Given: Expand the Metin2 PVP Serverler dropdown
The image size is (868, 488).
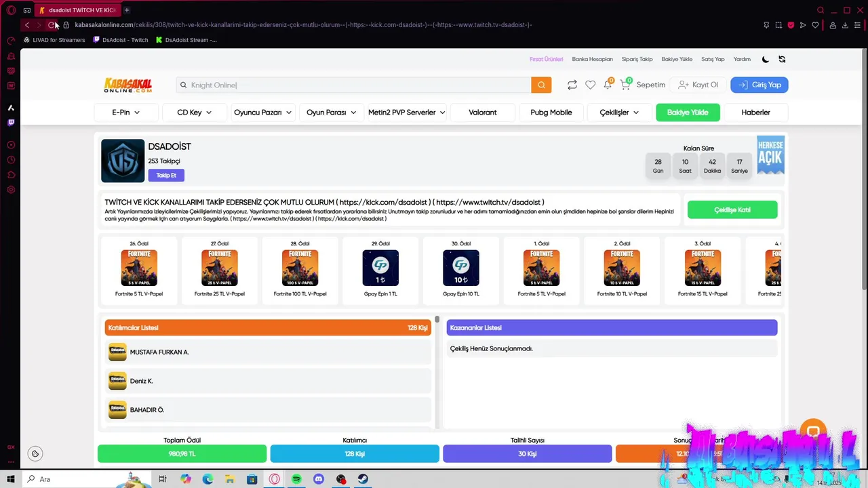Looking at the screenshot, I should (407, 113).
